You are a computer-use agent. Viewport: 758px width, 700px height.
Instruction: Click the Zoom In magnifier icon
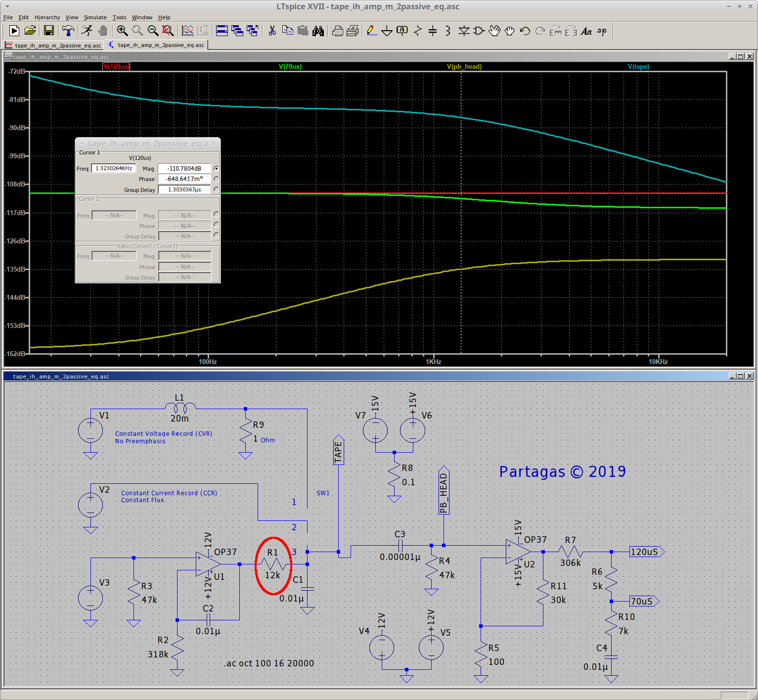pos(122,31)
